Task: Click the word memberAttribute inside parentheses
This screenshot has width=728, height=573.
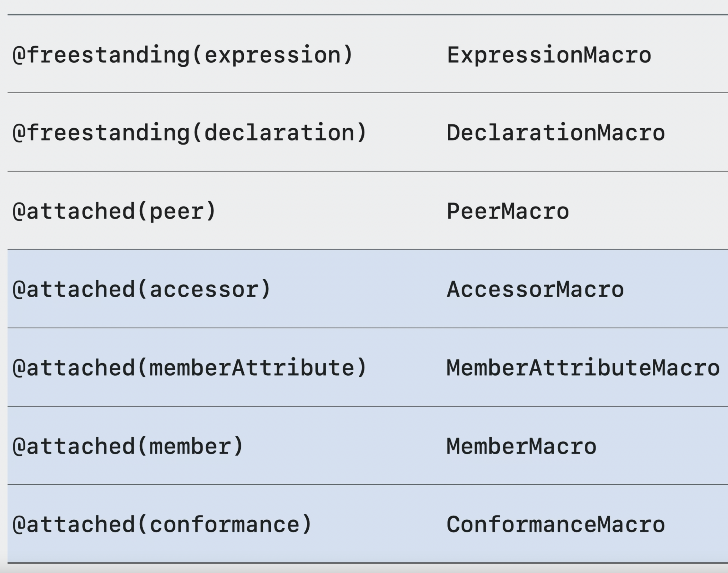Action: pos(251,368)
